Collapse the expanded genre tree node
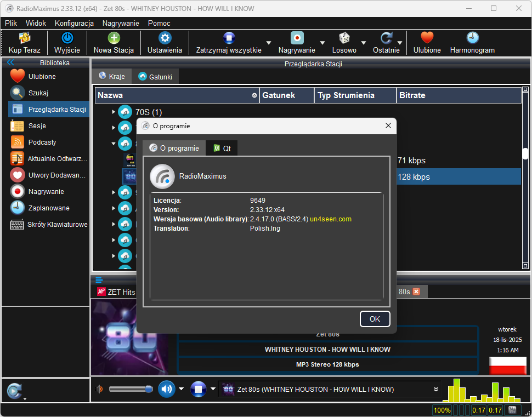Screen dimensions: 532x417 point(114,144)
